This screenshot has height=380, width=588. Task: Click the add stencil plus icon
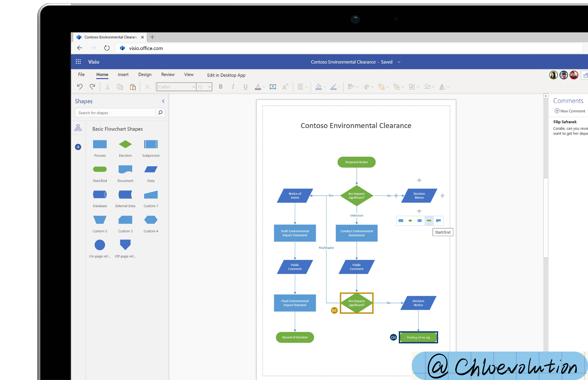78,147
